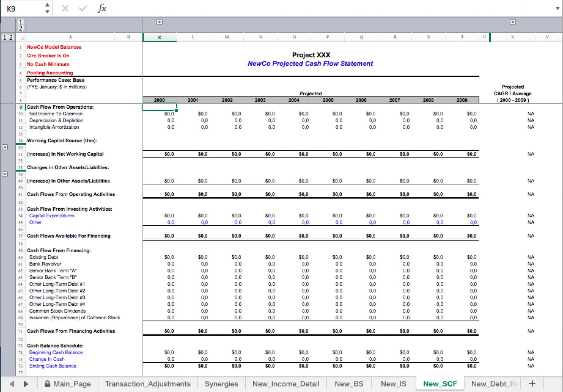Click 'NewCo Projected Cash Flow Statement' title
The image size is (563, 392).
coord(310,64)
